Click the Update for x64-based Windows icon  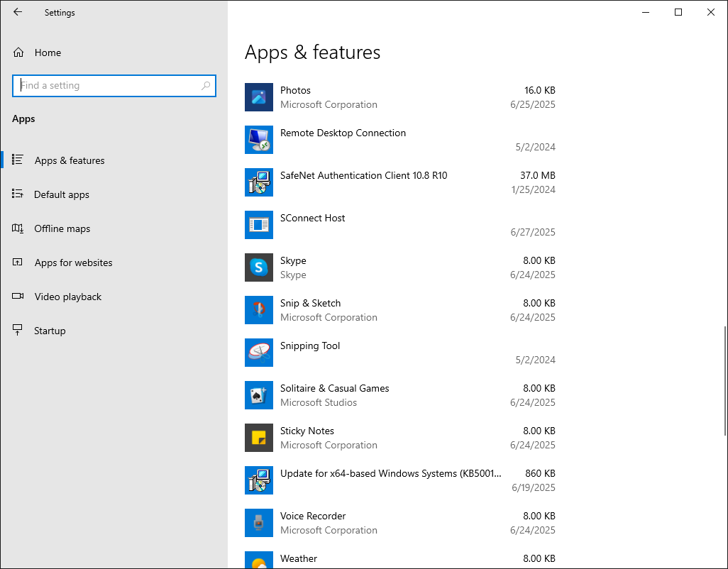tap(258, 480)
